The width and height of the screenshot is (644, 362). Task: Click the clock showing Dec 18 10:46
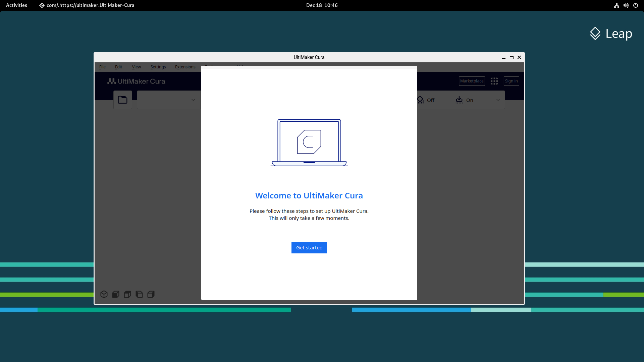click(x=322, y=5)
